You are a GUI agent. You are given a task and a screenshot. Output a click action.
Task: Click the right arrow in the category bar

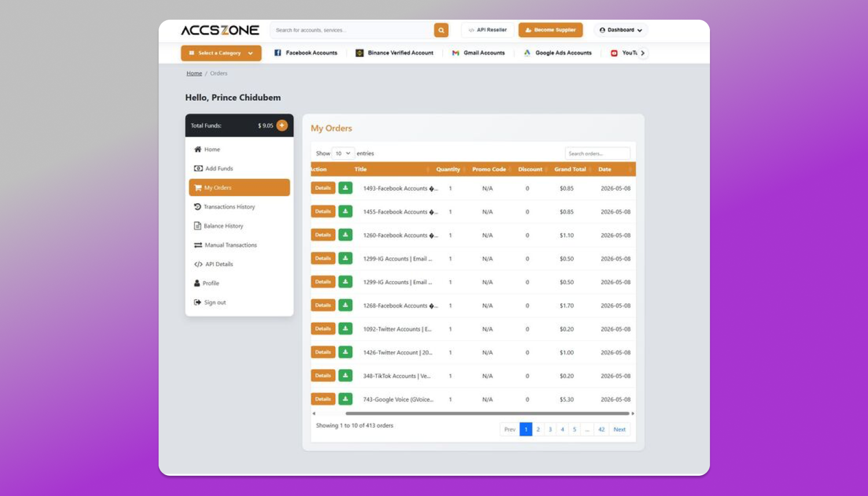(642, 53)
